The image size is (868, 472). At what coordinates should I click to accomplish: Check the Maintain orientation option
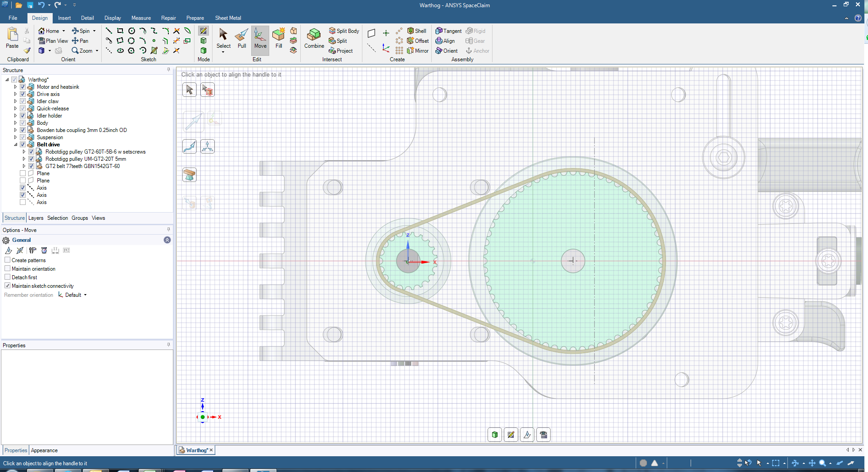click(x=8, y=269)
